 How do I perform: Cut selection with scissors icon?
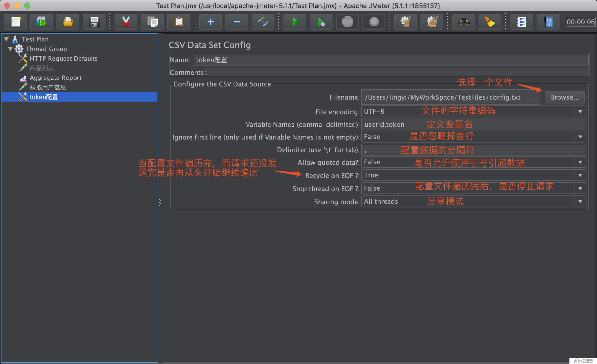pos(126,22)
